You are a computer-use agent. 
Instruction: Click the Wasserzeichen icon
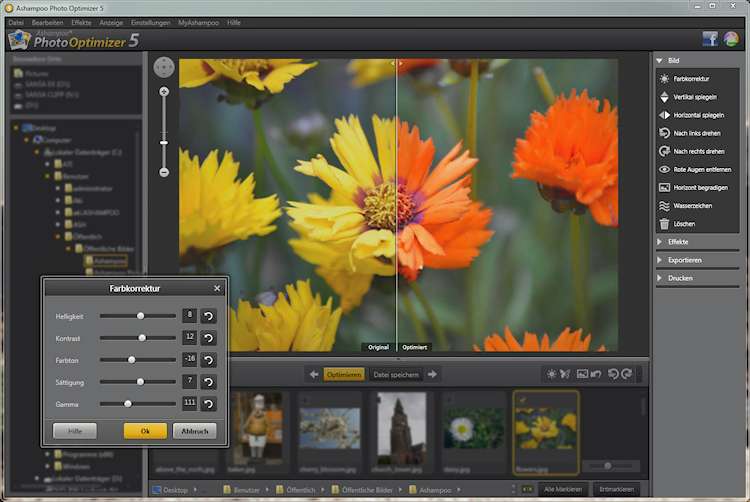[x=664, y=206]
